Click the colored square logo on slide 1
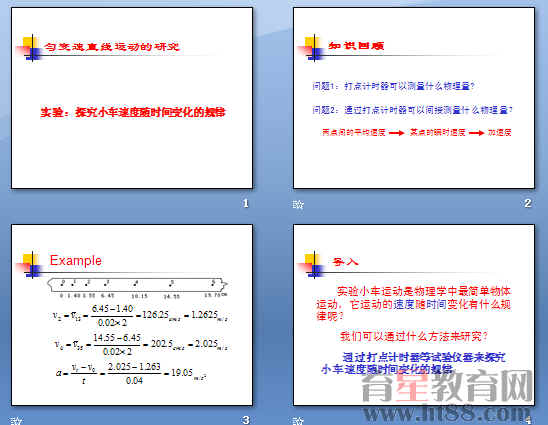This screenshot has height=425, width=548. (x=30, y=48)
